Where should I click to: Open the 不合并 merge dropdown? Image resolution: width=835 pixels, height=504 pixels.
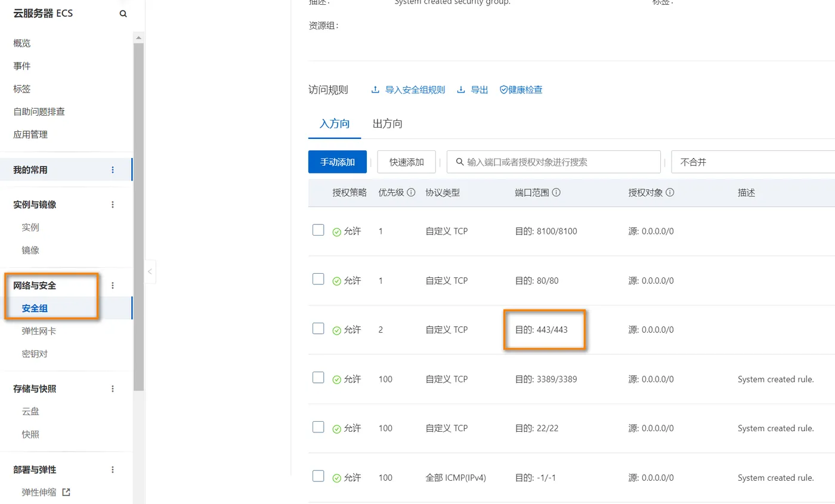[x=753, y=162]
